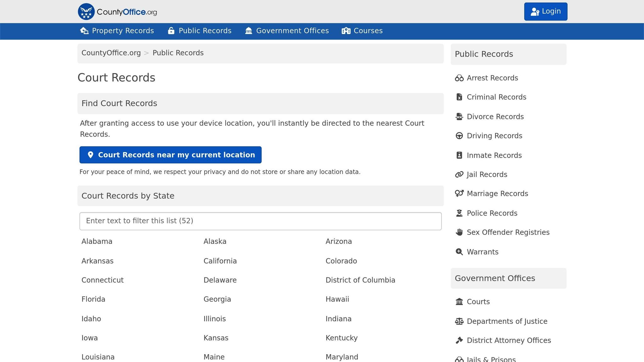Click the Departments of Justice scales icon

pos(459,321)
